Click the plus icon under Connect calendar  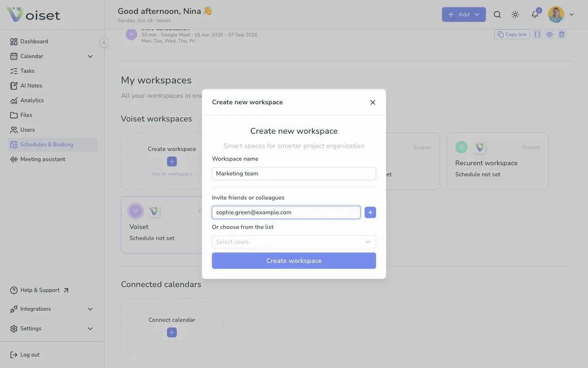(x=172, y=332)
